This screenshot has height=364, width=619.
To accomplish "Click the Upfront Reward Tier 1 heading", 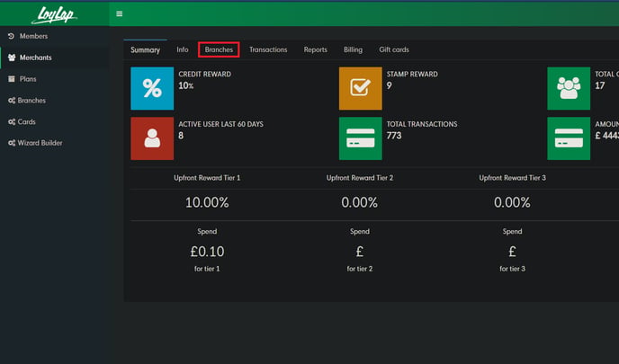I will [207, 178].
